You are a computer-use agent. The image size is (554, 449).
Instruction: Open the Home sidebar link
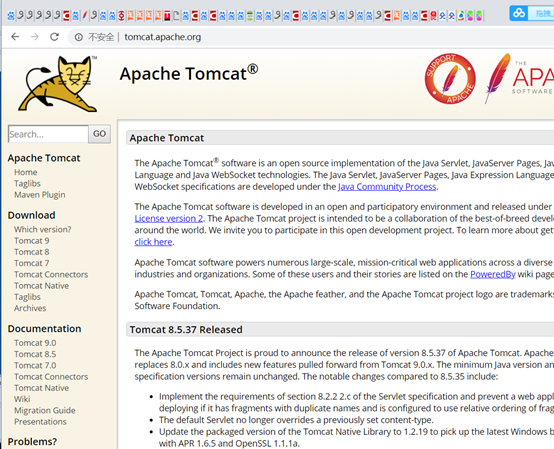pyautogui.click(x=25, y=172)
